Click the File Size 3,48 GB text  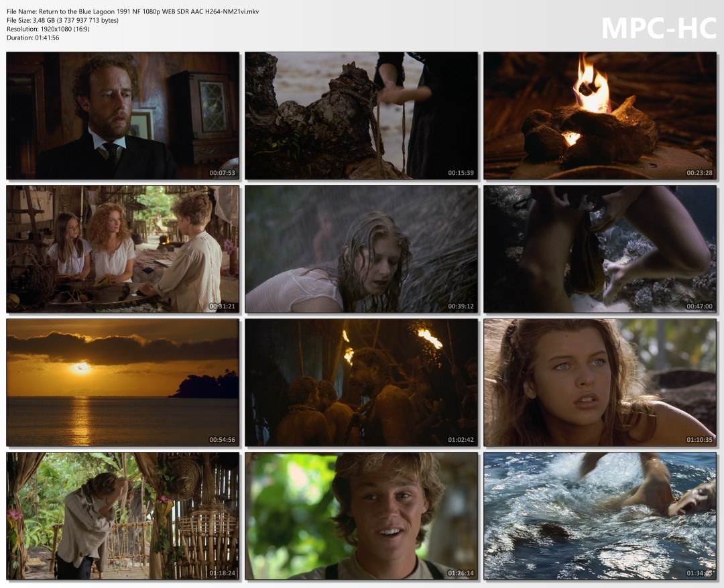coord(63,20)
